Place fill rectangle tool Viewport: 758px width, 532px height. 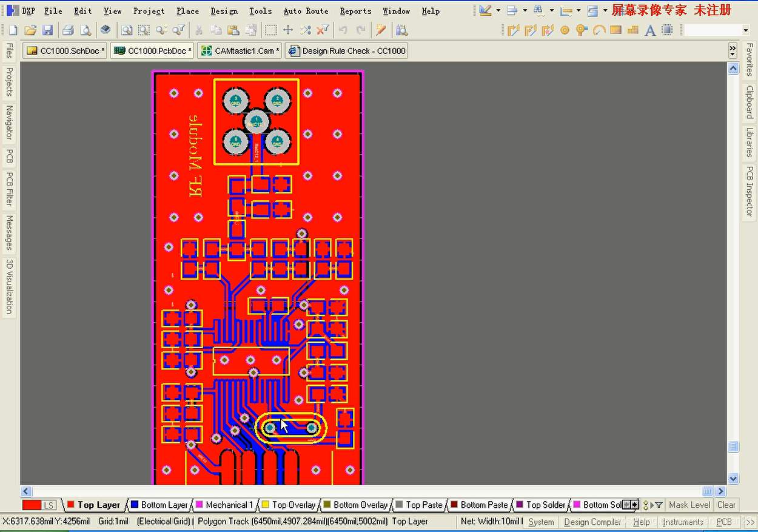coord(616,30)
